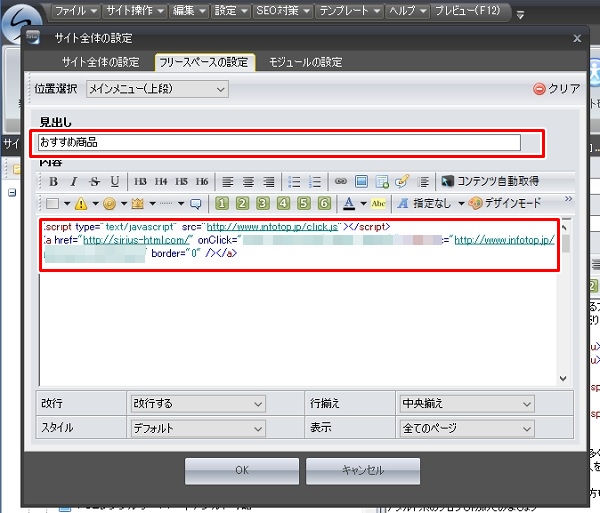Apply underline formatting

114,182
